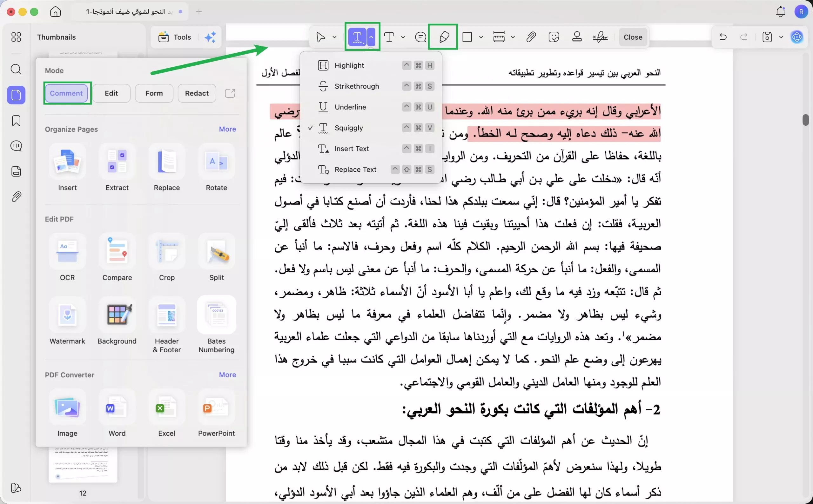Open the user account avatar R
The width and height of the screenshot is (813, 504).
tap(801, 12)
